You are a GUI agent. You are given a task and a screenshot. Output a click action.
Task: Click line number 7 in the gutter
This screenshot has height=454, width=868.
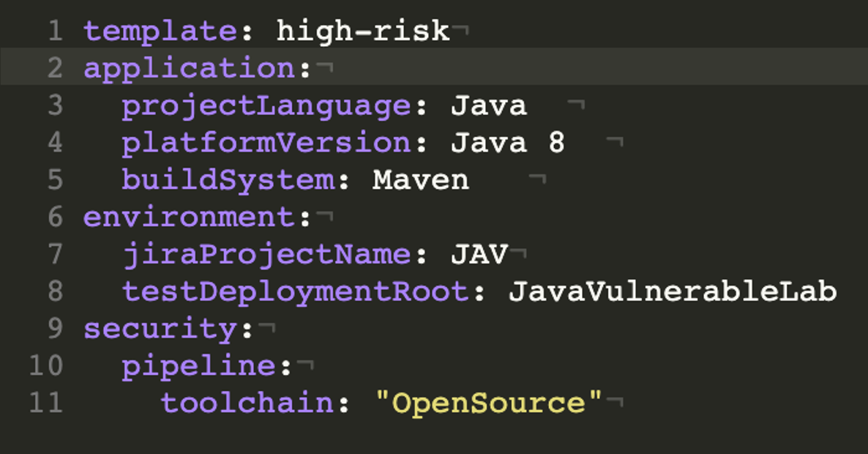coord(56,255)
